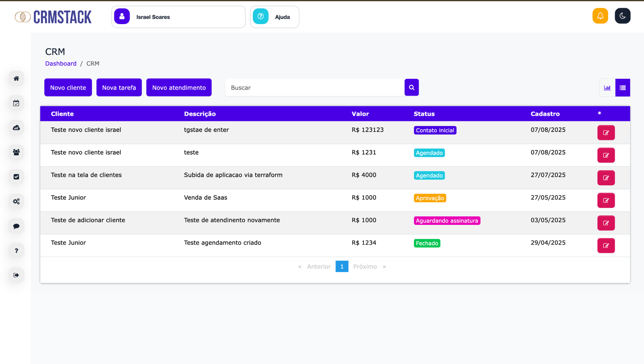Open the notifications bell icon

pyautogui.click(x=600, y=16)
